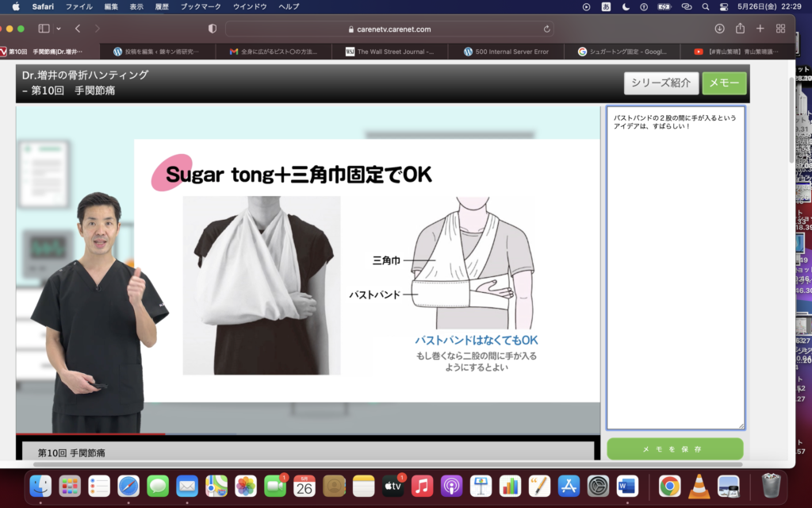Open the 履歴 menu in menu bar
This screenshot has width=812, height=508.
point(162,6)
